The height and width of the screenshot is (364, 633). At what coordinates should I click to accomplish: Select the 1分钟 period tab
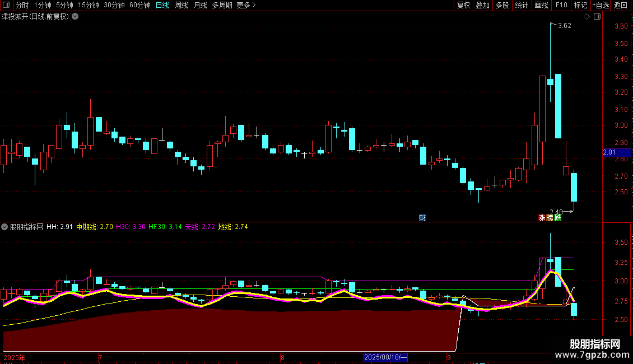click(x=43, y=5)
